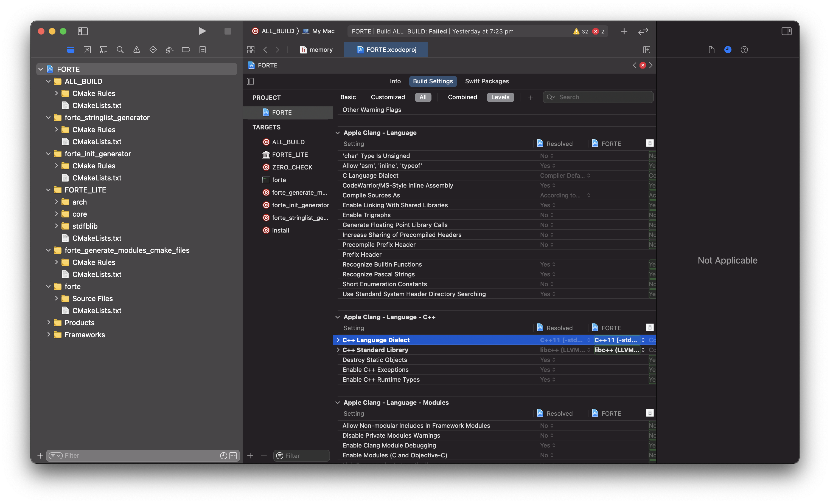This screenshot has width=830, height=504.
Task: Jump to the next issue arrow
Action: [651, 65]
